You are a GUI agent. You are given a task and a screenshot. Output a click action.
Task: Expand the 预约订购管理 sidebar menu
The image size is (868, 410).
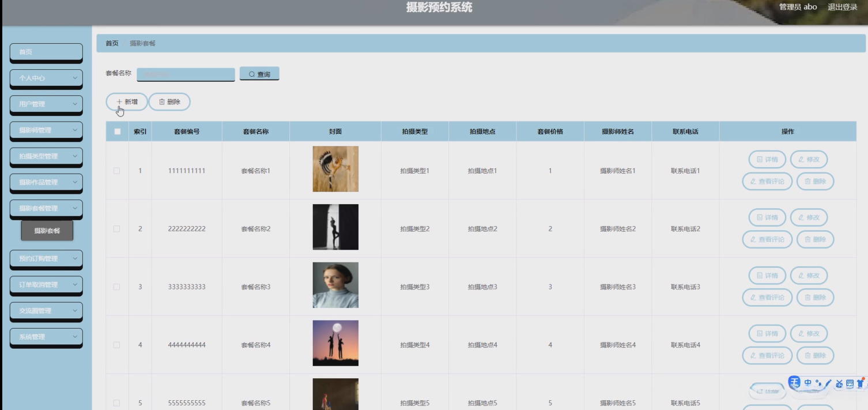[46, 258]
